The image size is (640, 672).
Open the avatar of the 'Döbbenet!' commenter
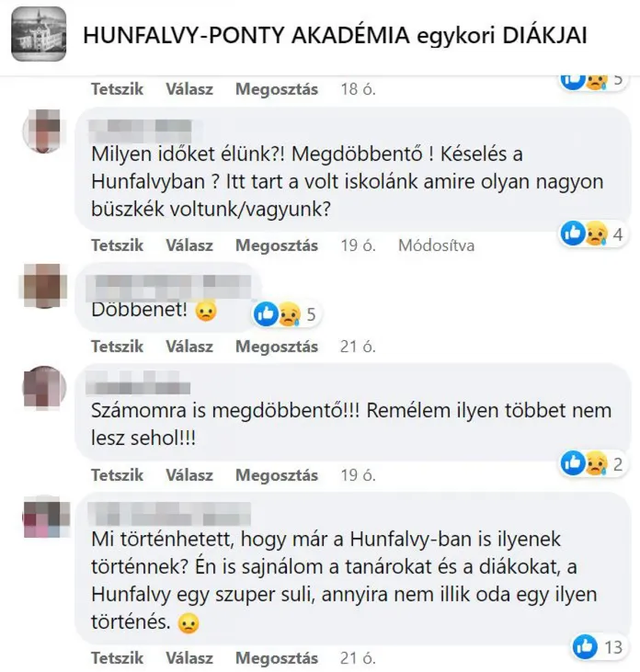[x=44, y=286]
